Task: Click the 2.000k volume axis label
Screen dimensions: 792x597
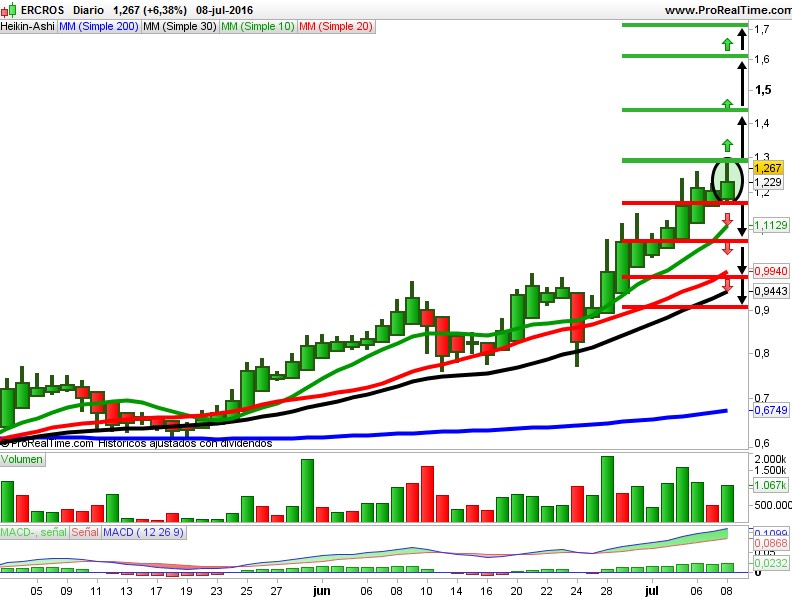Action: pos(770,459)
